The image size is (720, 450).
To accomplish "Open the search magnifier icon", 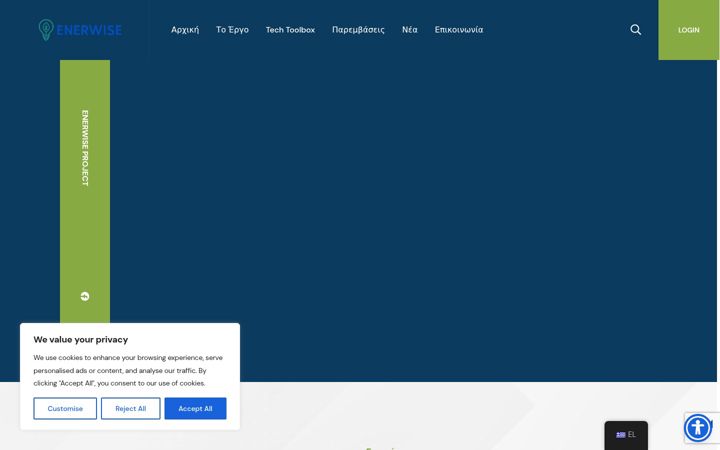I will [636, 30].
